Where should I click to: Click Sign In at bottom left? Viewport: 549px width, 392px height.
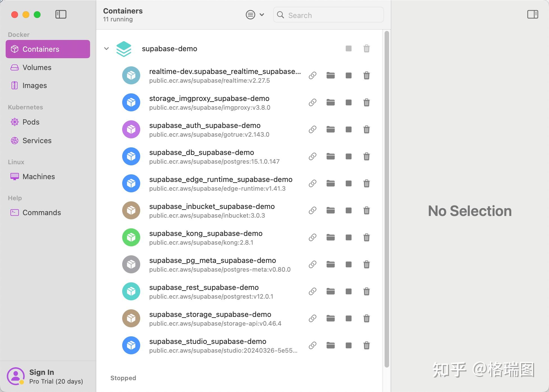tap(41, 372)
